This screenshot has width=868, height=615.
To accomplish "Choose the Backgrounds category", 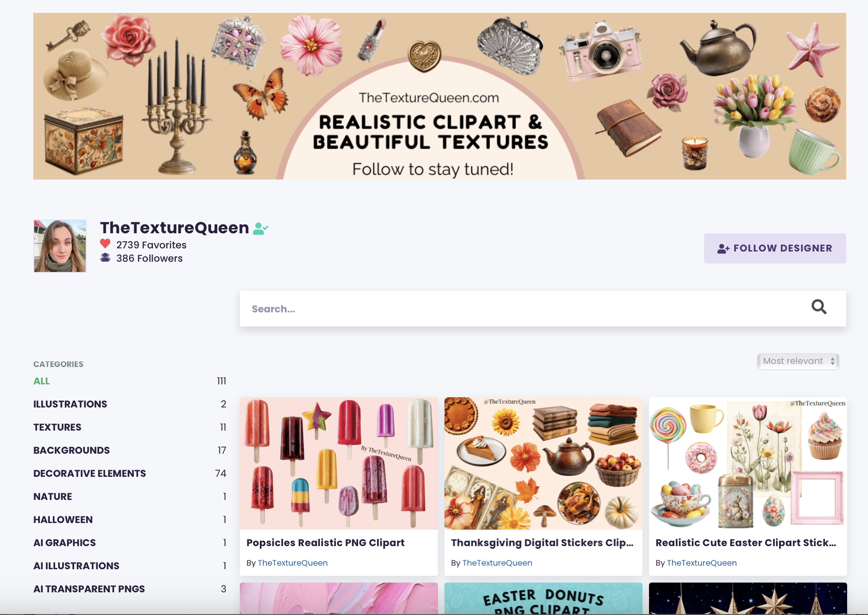I will click(x=72, y=451).
